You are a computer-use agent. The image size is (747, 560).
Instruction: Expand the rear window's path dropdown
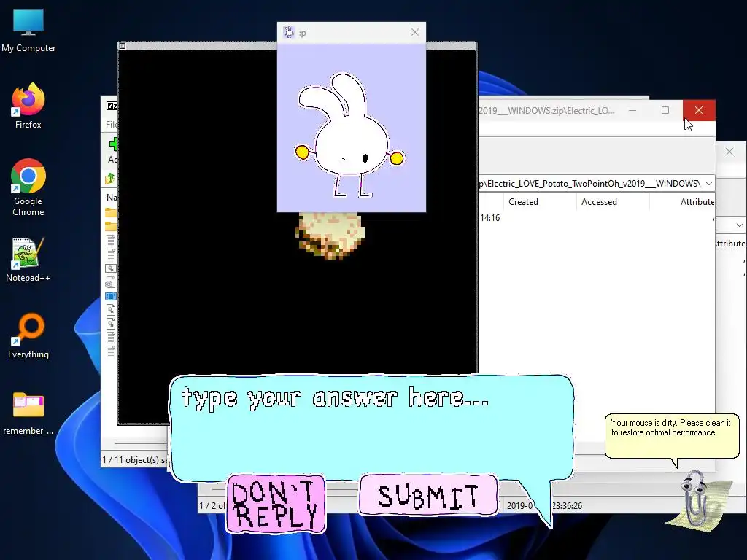click(x=739, y=225)
